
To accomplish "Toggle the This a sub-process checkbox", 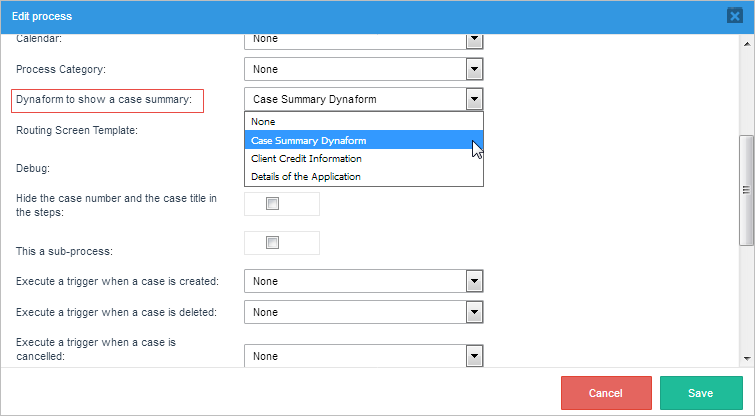I will point(272,243).
